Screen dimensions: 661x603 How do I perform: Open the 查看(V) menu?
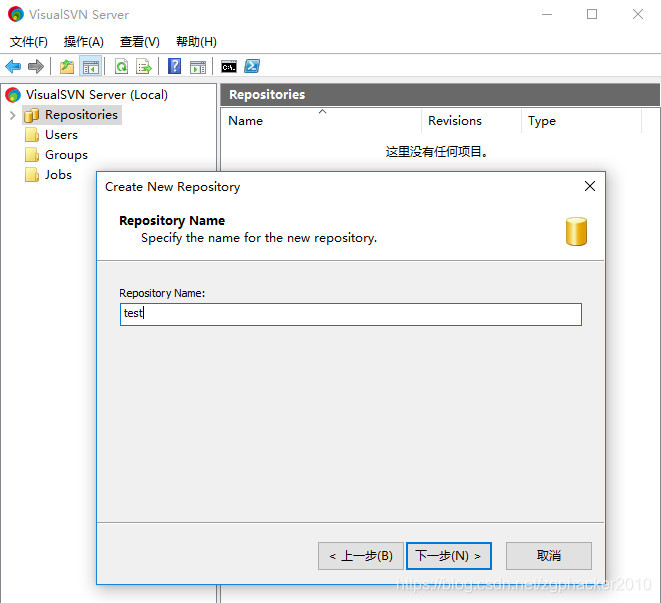pyautogui.click(x=140, y=42)
